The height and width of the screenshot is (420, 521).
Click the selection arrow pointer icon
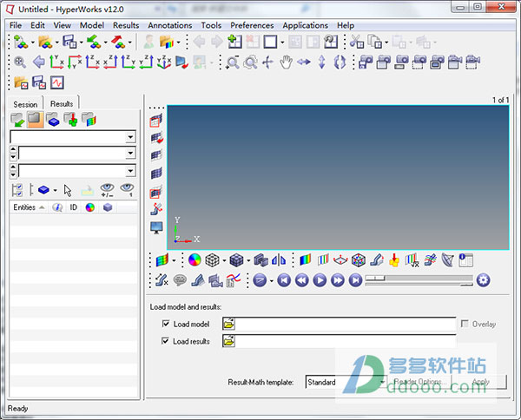pos(68,190)
